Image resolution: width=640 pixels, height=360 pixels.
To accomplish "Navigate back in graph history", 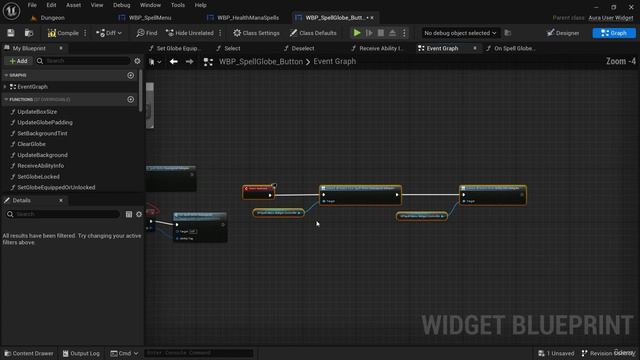I will click(173, 62).
